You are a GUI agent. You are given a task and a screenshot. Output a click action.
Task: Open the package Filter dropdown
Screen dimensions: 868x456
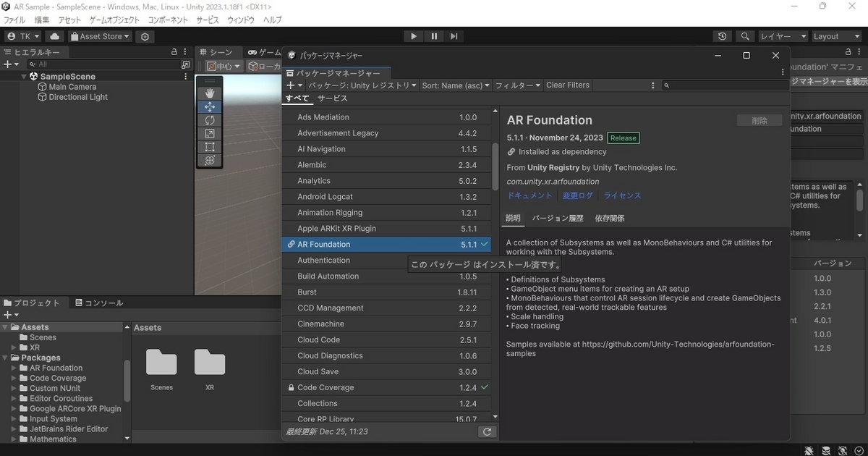point(518,85)
